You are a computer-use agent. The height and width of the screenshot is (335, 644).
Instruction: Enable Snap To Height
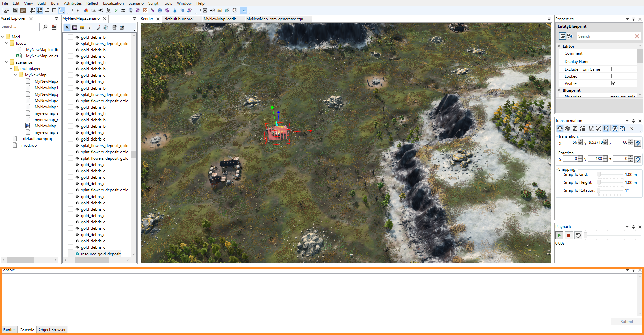(x=560, y=182)
